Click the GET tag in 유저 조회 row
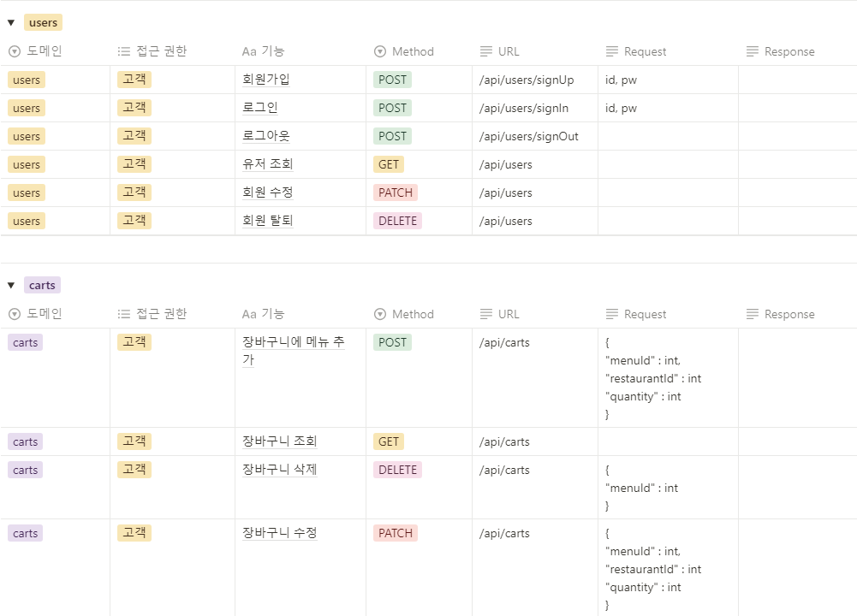 click(389, 164)
